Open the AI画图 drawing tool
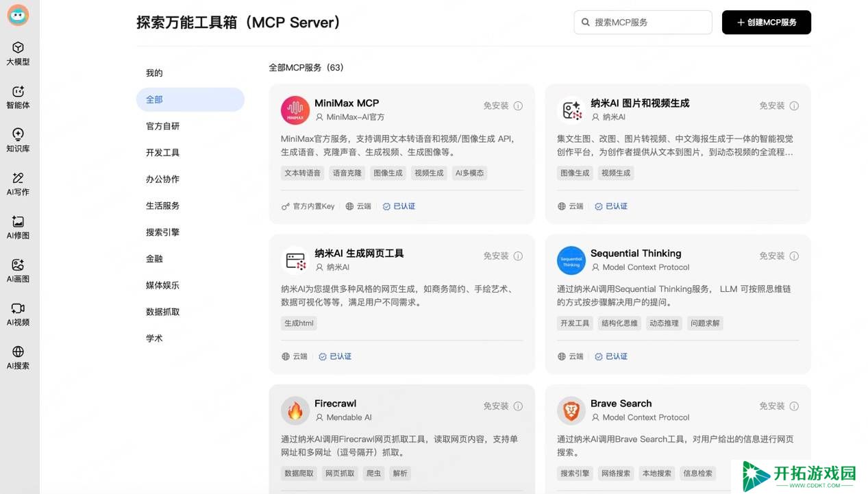Viewport: 868px width, 494px height. click(18, 271)
